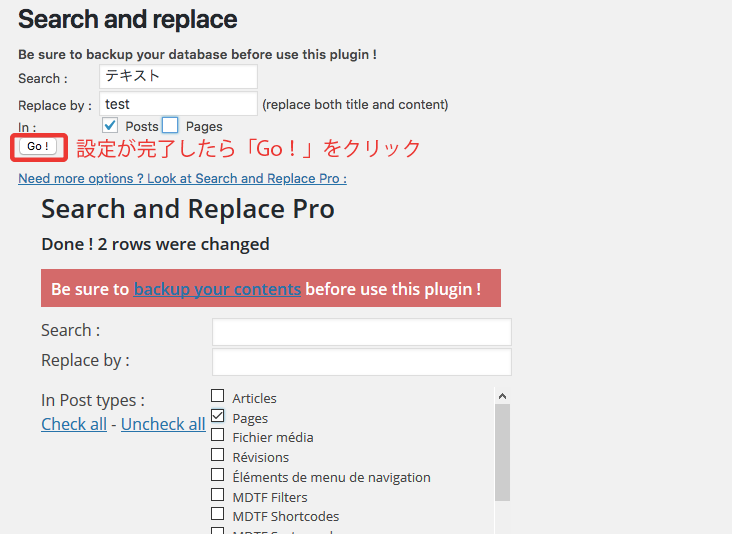Open the backup your contents link

click(217, 289)
